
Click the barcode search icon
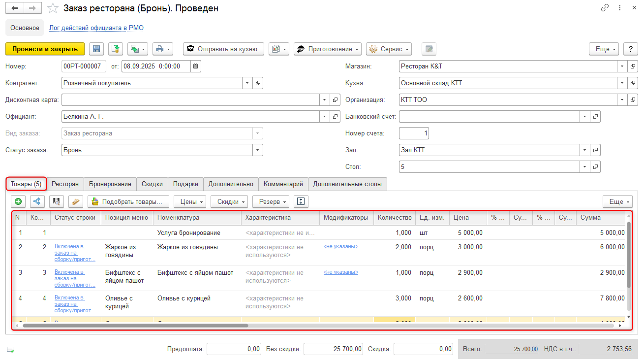click(x=57, y=201)
